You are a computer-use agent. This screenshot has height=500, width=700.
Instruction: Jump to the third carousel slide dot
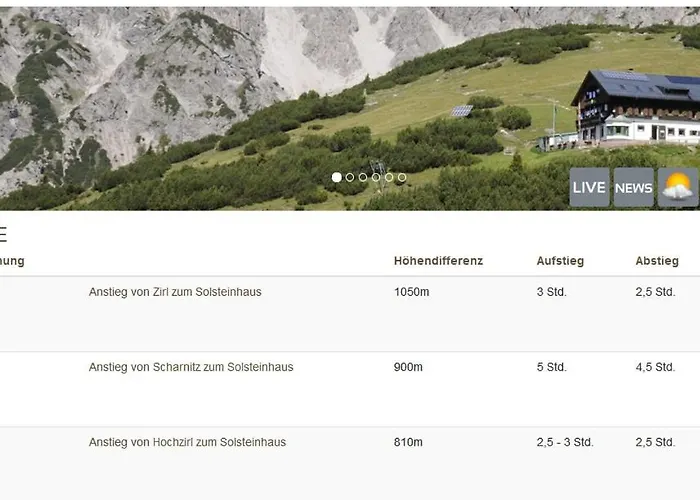point(363,177)
